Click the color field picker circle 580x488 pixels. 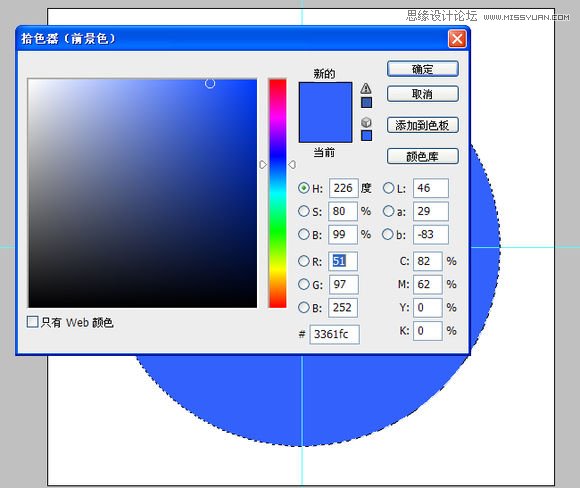pos(210,84)
